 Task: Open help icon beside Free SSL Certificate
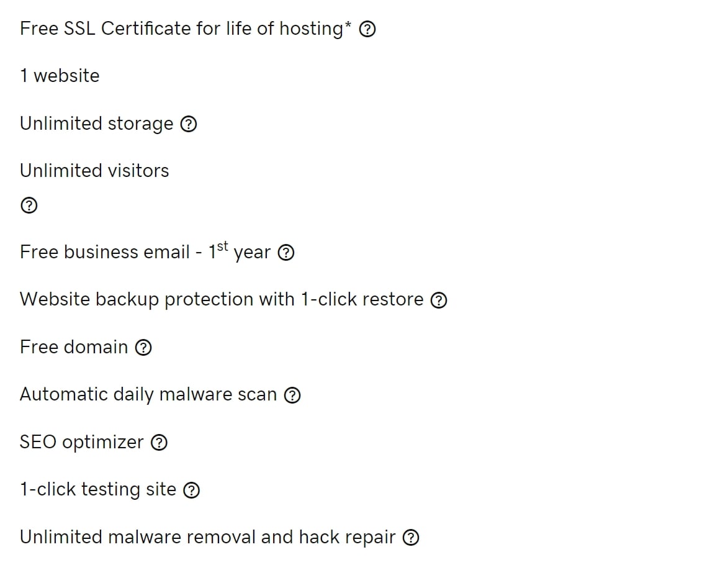(367, 29)
